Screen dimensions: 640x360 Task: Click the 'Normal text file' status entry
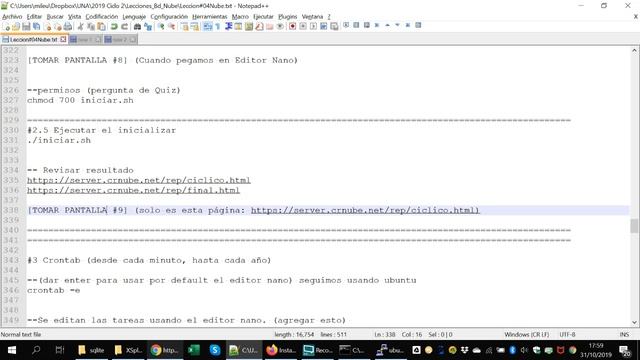click(21, 334)
